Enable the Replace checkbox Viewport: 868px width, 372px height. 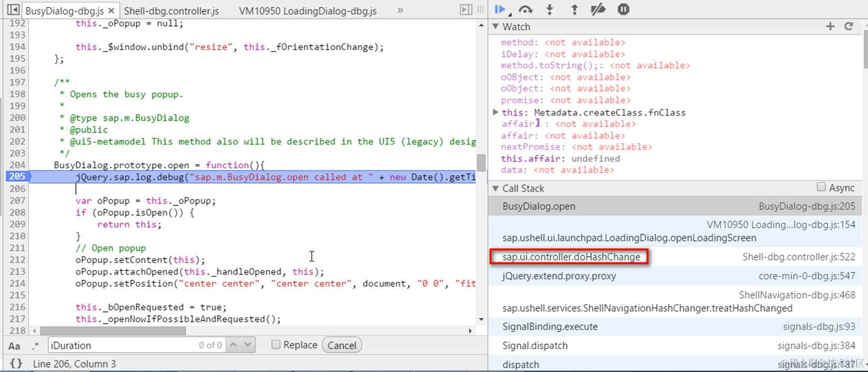tap(275, 345)
